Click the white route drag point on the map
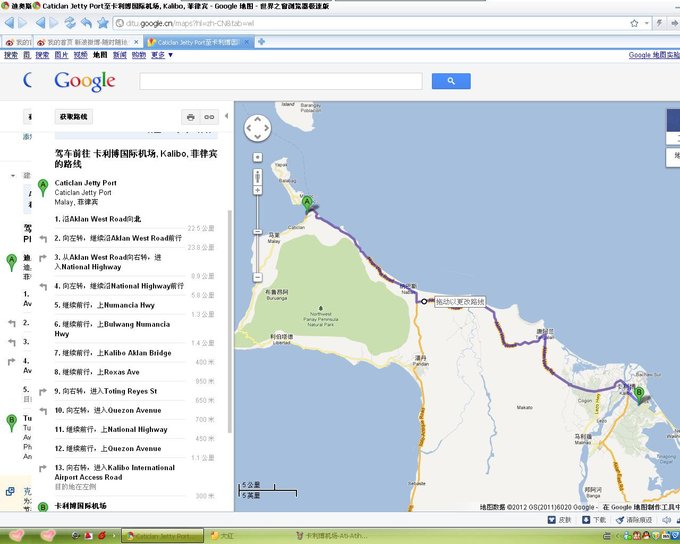 424,301
